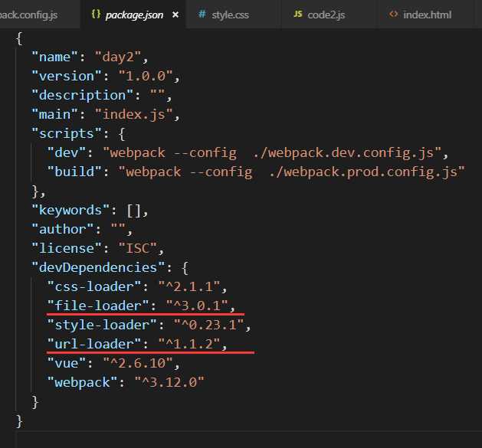Viewport: 482px width, 448px height.
Task: Click the webpack version "^3.12.0" value
Action: [x=166, y=382]
